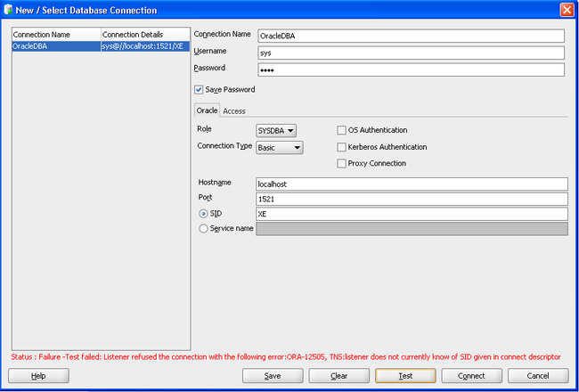
Task: Click the Save button
Action: click(273, 376)
